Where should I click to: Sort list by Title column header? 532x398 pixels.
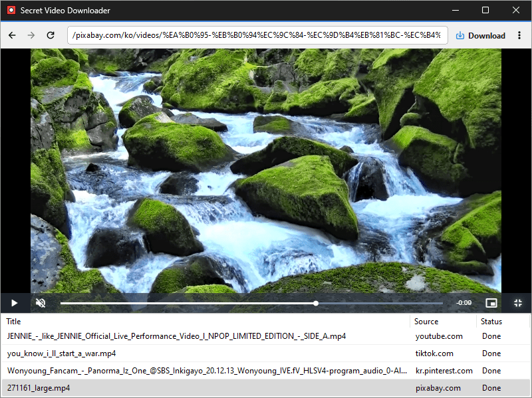[x=205, y=322]
